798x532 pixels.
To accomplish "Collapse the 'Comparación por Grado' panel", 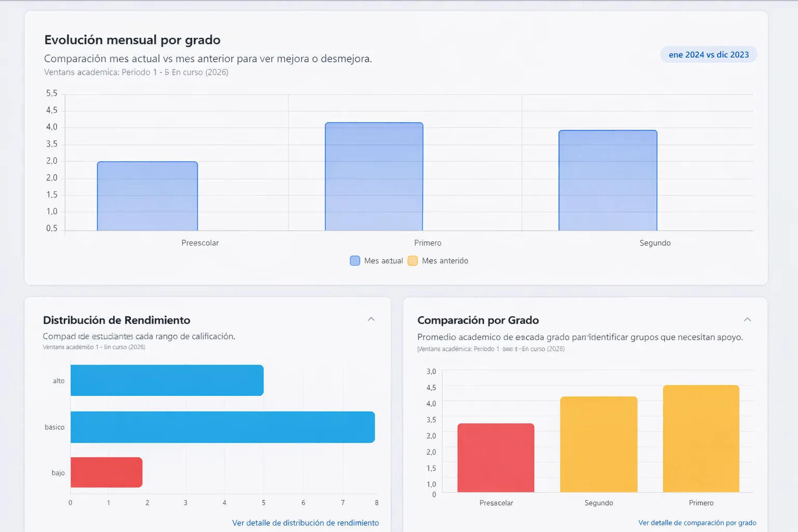I will (748, 319).
